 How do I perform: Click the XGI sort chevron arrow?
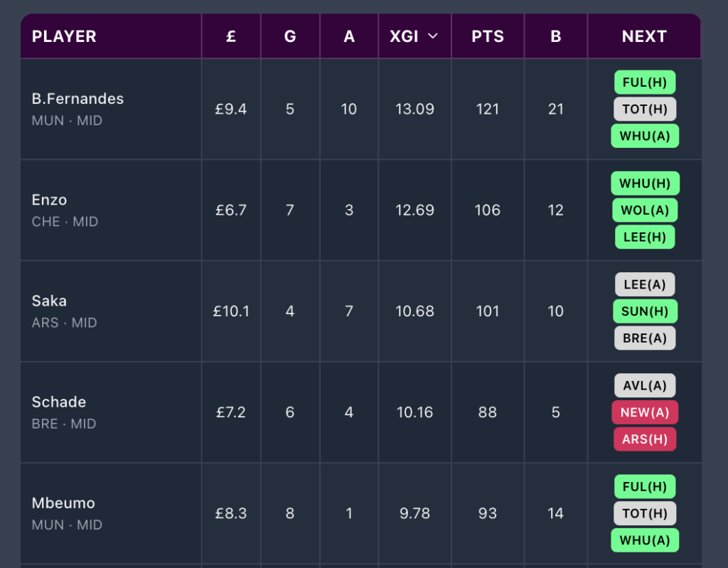[x=433, y=36]
